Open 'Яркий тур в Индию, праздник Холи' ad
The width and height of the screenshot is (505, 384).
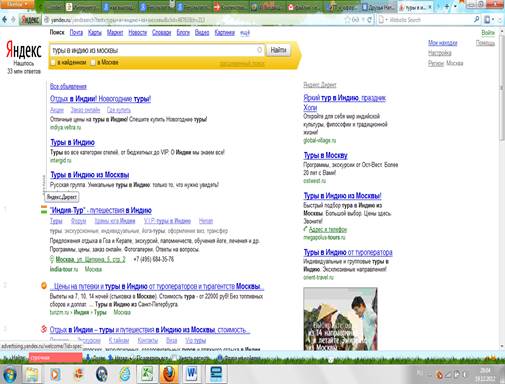point(344,103)
